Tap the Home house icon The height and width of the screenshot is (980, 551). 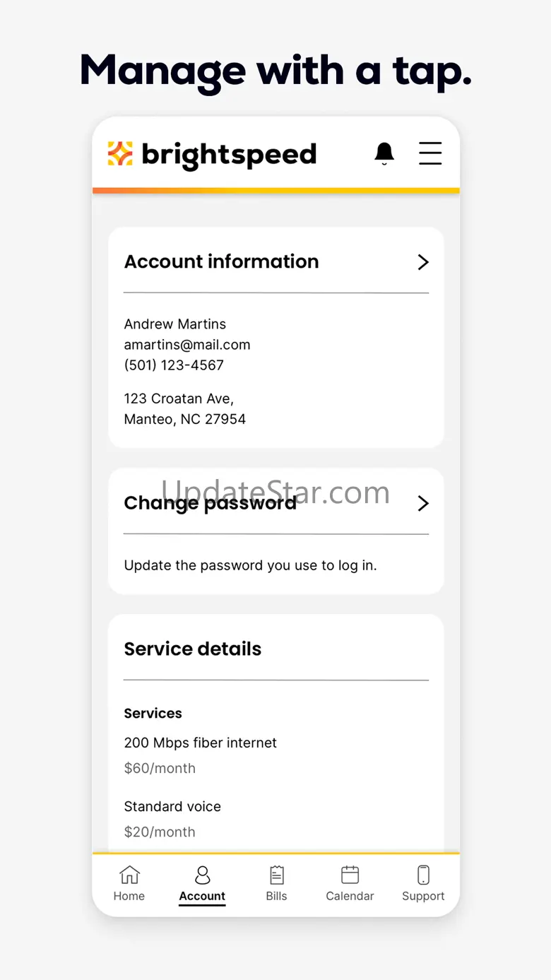[129, 875]
